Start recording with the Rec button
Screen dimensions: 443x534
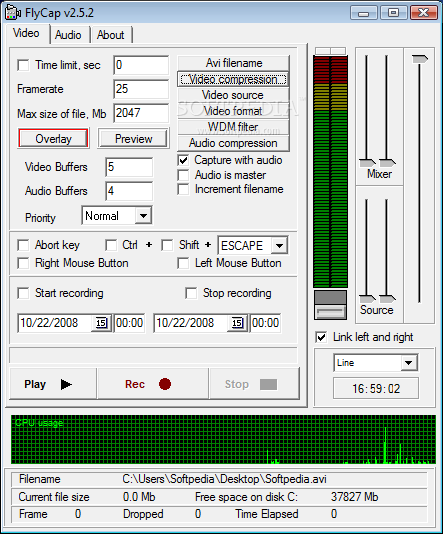153,384
